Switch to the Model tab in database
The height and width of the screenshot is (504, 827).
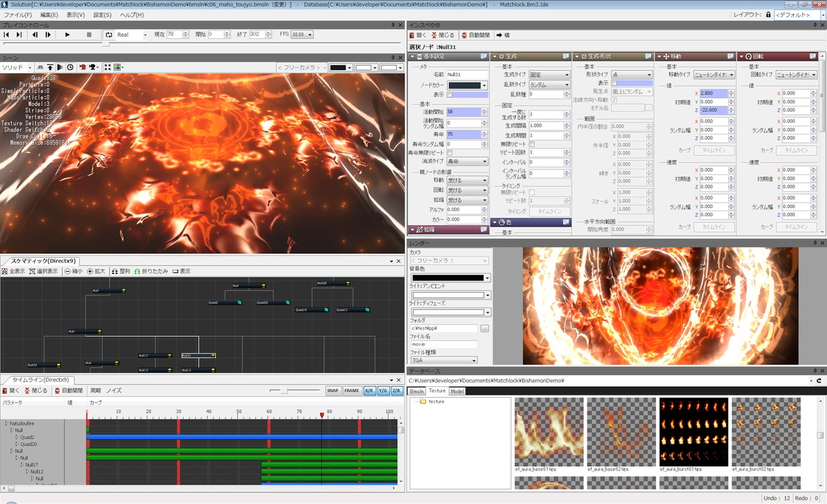pyautogui.click(x=457, y=391)
